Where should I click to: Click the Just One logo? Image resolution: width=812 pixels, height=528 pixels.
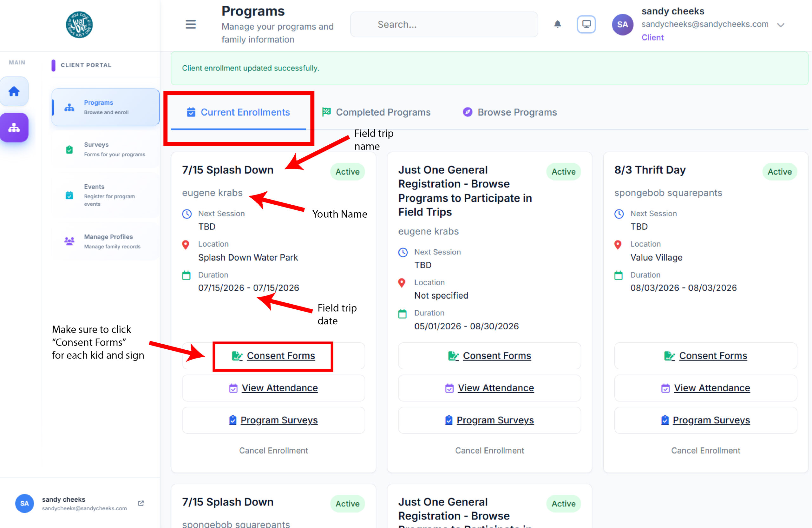tap(79, 24)
